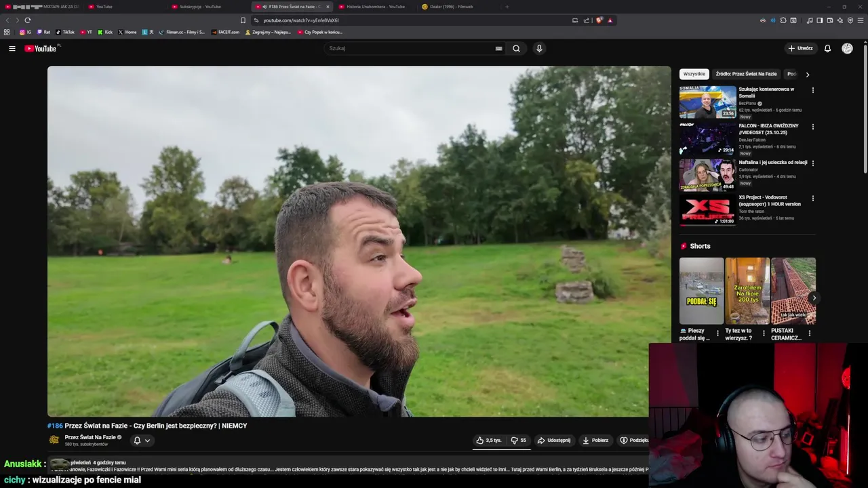Open Brave Leo AI sparkle icon
868x488 pixels.
[840, 20]
